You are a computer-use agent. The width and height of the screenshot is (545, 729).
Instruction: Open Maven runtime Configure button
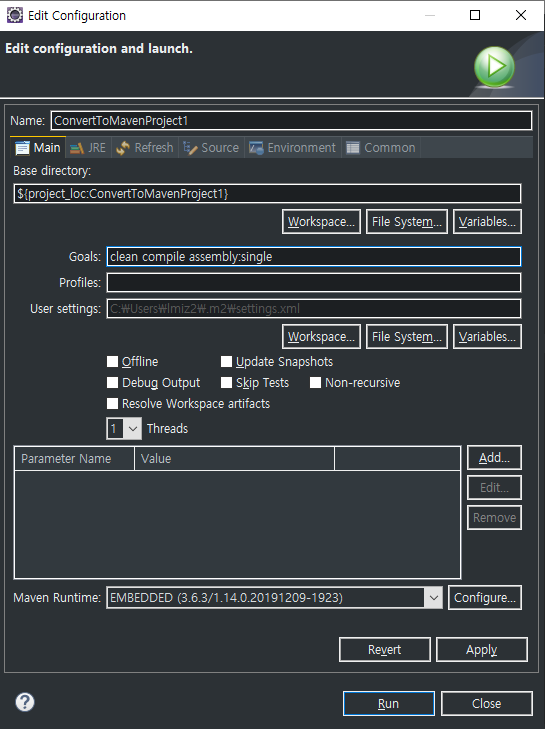(x=485, y=598)
